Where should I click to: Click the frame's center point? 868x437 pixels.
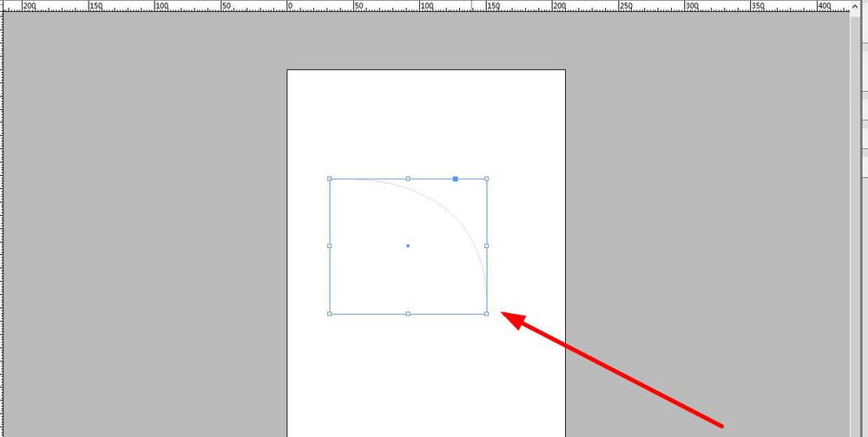(408, 245)
